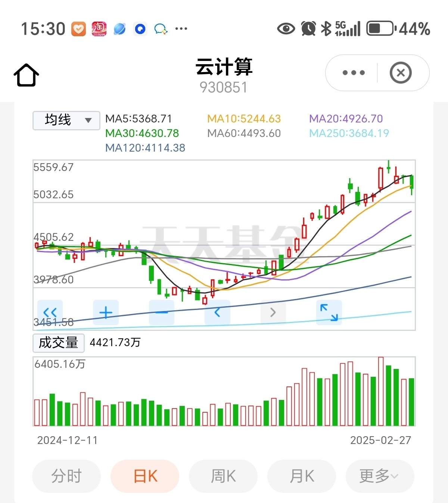Screen dimensions: 448x503
Task: Tap the MA20:4926.70 label
Action: click(346, 119)
